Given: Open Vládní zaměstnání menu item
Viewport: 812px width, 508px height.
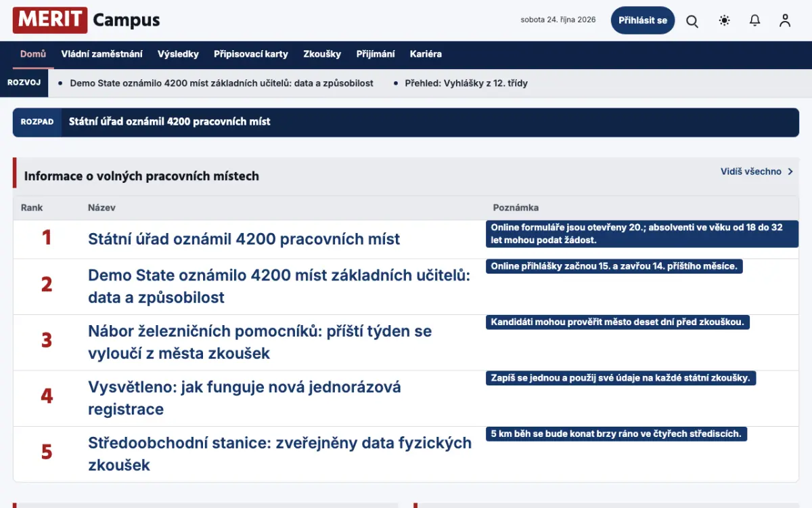Looking at the screenshot, I should click(x=101, y=54).
